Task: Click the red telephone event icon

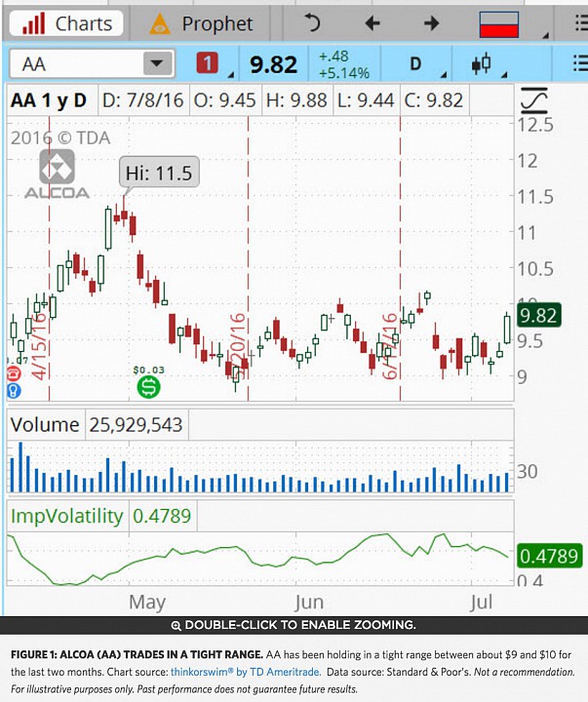Action: [x=14, y=373]
